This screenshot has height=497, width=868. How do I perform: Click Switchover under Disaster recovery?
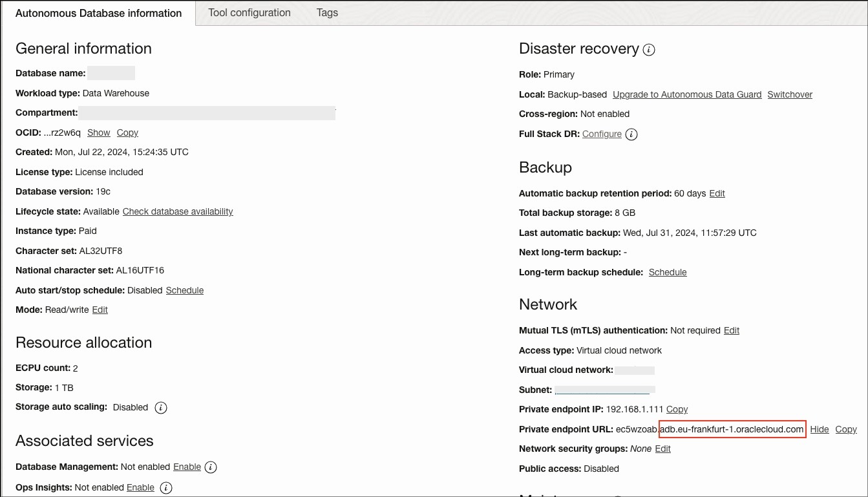(x=789, y=94)
